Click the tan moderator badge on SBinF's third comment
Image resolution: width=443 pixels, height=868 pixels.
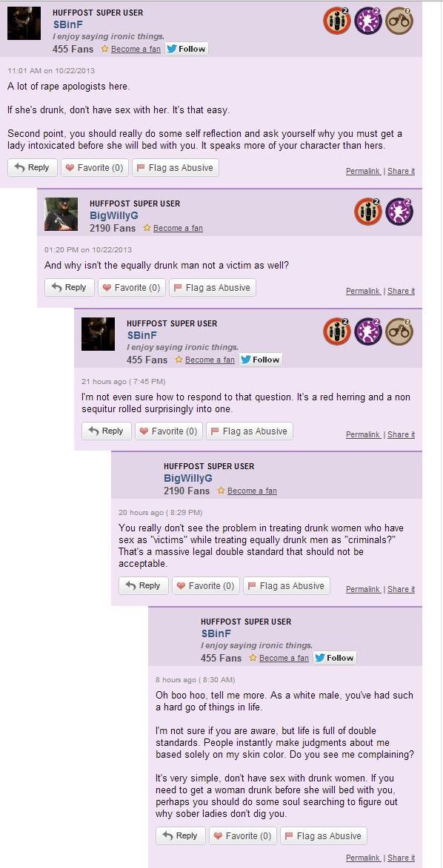pyautogui.click(x=399, y=331)
